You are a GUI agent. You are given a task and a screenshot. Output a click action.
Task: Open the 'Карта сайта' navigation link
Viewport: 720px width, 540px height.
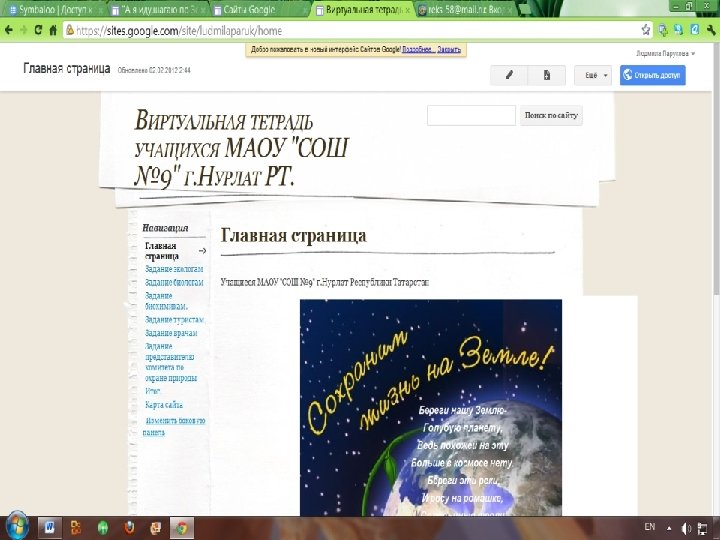point(164,405)
